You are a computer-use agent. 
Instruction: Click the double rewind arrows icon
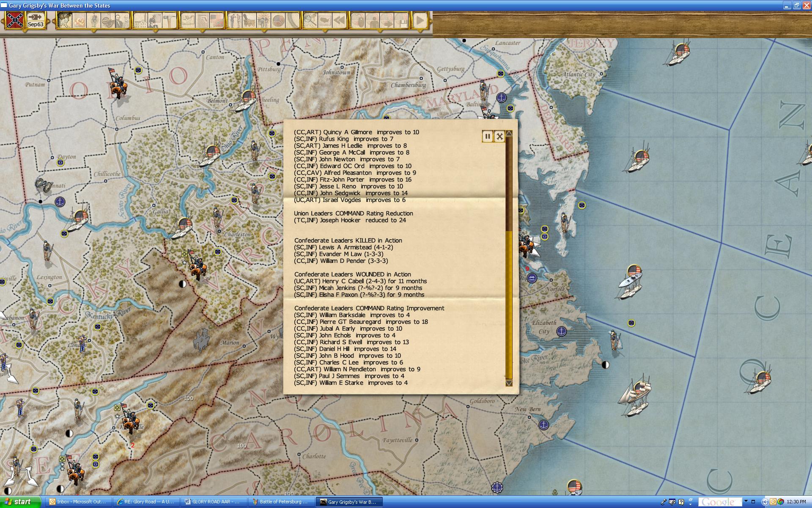tap(339, 20)
